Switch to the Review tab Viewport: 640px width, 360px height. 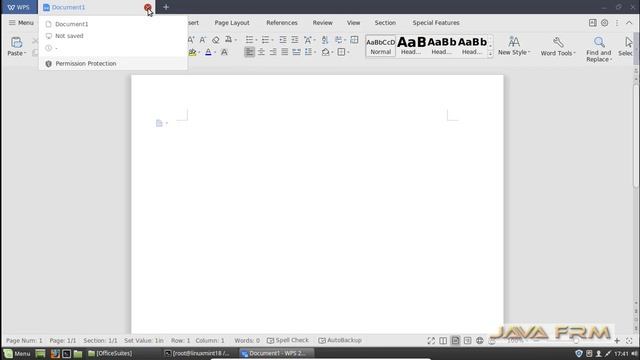click(x=322, y=23)
